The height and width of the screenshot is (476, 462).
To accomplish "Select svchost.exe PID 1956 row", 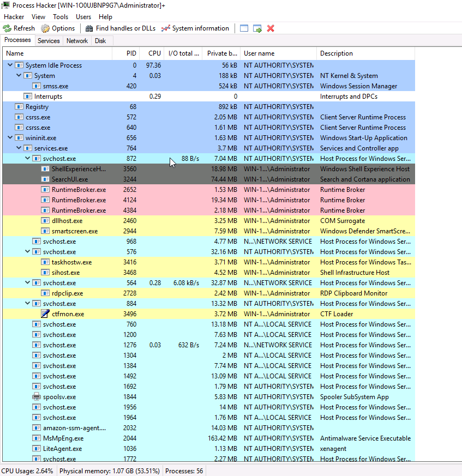I will 209,407.
